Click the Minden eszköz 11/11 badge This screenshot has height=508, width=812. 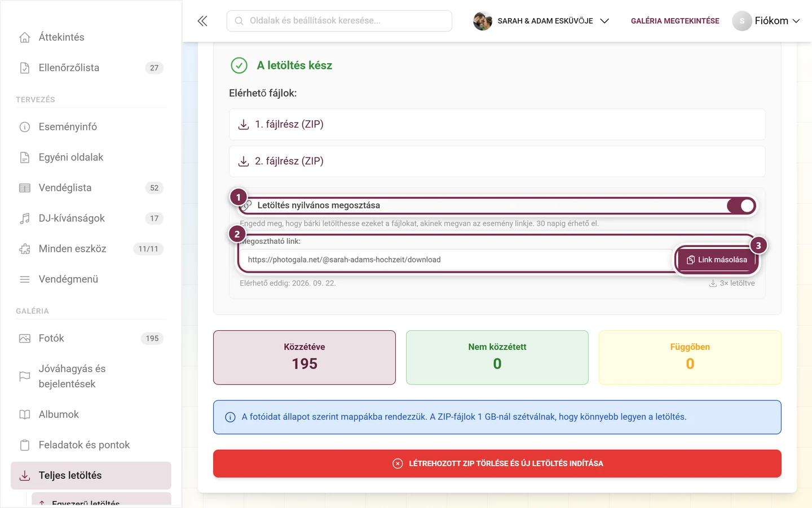coord(148,249)
